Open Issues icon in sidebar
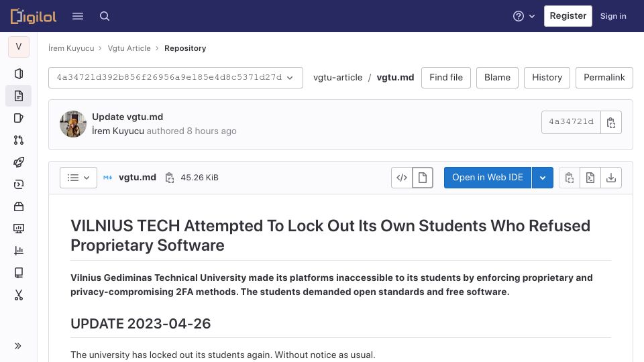The image size is (644, 362). point(19,118)
